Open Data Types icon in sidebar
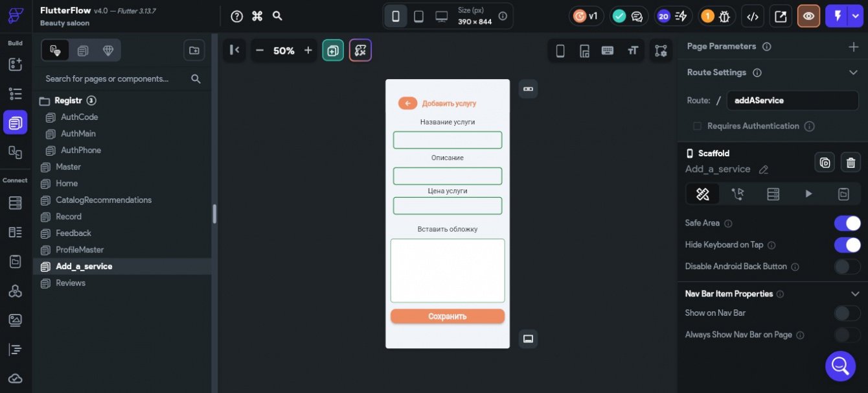This screenshot has height=393, width=868. tap(15, 232)
